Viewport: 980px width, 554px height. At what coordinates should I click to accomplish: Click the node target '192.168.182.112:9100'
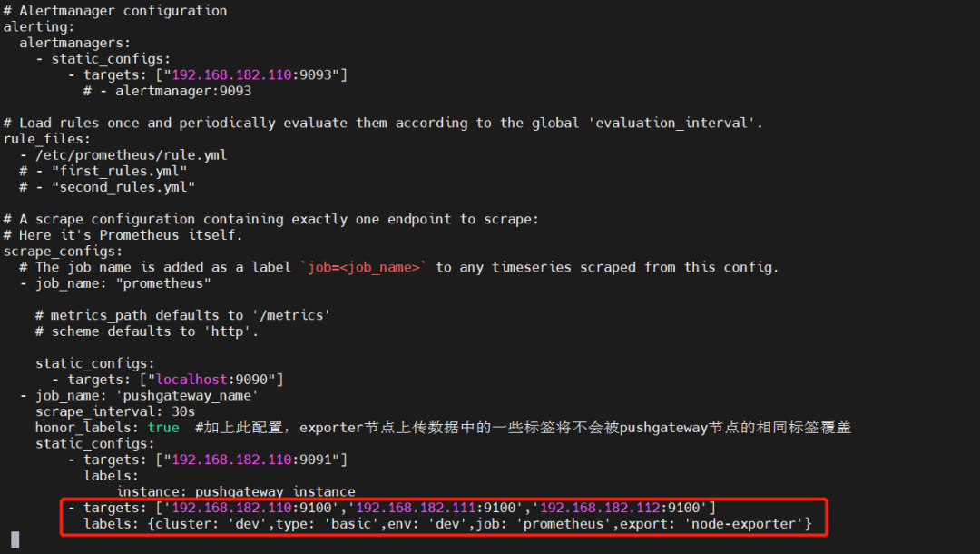coord(623,508)
